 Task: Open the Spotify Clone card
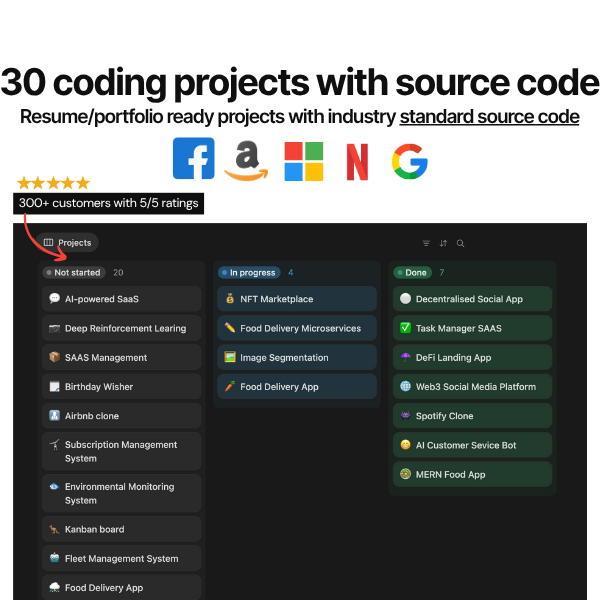[473, 416]
